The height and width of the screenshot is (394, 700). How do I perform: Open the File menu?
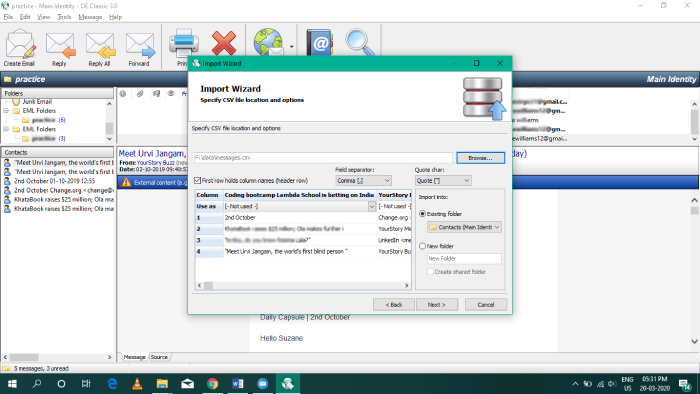coord(8,17)
